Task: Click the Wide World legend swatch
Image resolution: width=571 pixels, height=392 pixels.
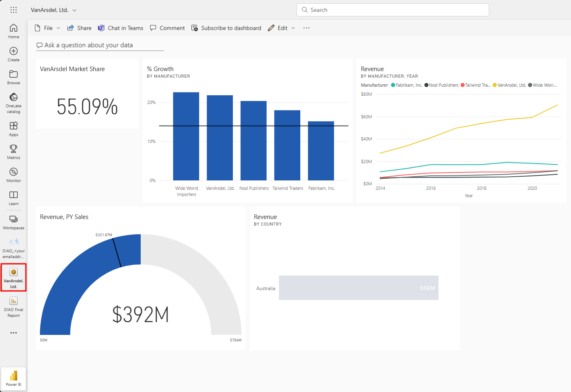Action: 530,85
